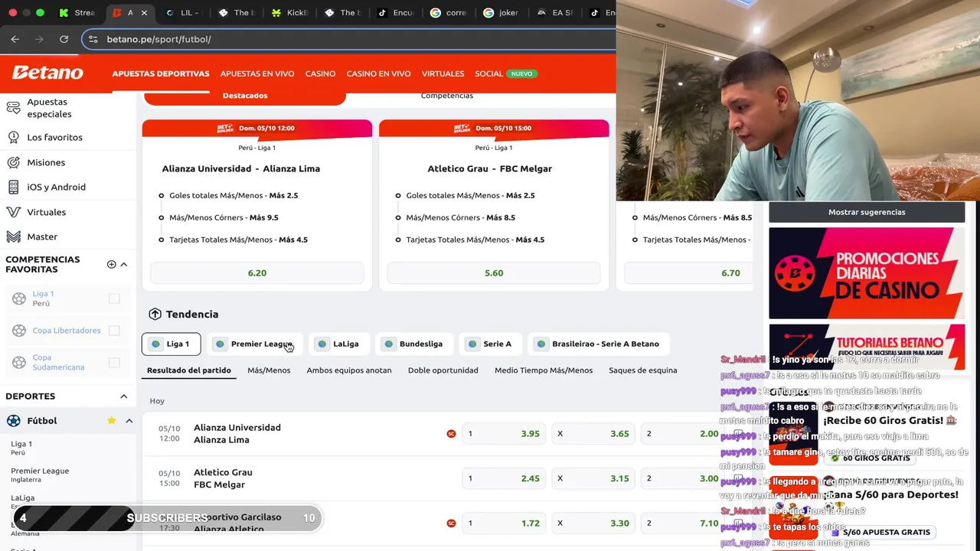Click the Fútbol sport ball icon
This screenshot has width=980, height=551.
tap(13, 421)
